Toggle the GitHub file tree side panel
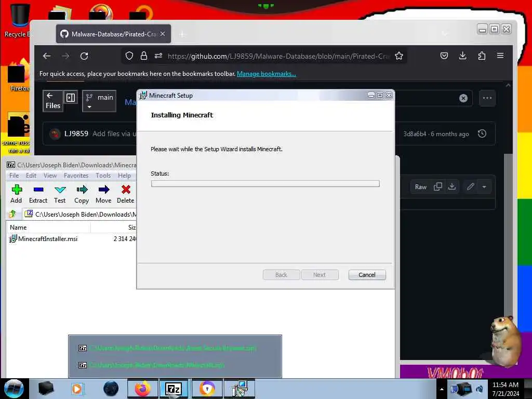Screen dimensions: 532x399 point(71,98)
